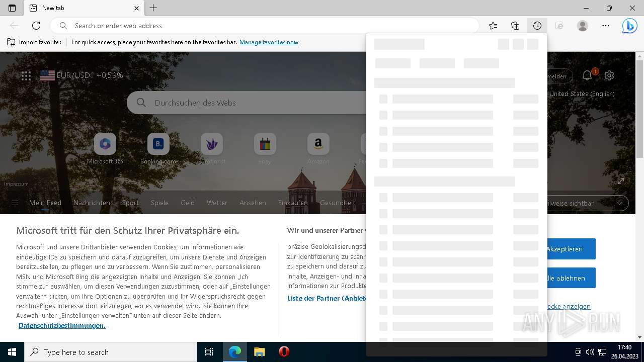Open the user profile avatar

pos(583,26)
